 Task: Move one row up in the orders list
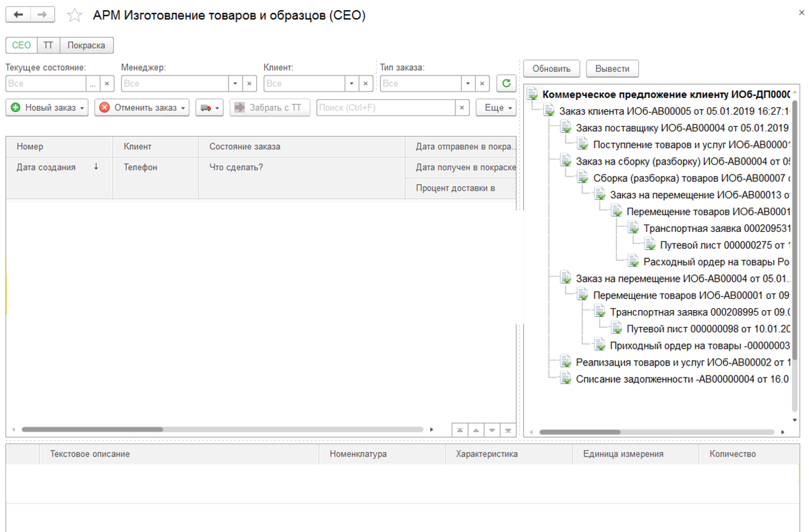pyautogui.click(x=476, y=430)
